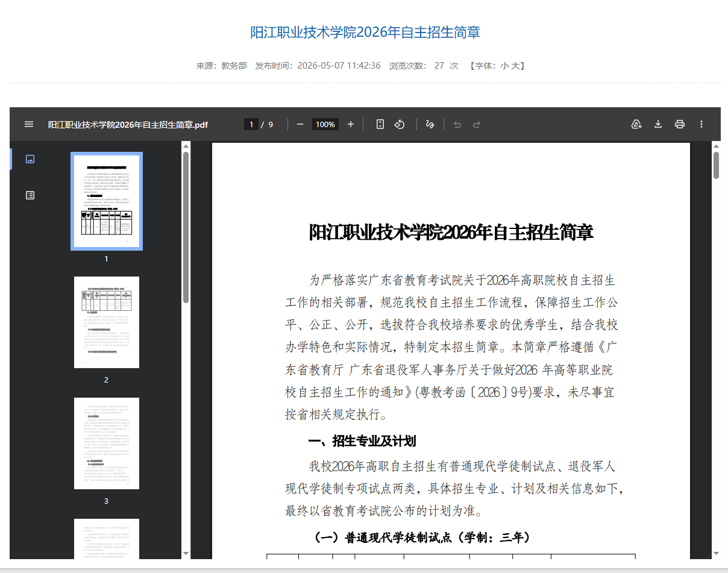The width and height of the screenshot is (728, 573).
Task: Click the 浏览次数 view count text
Action: pos(423,66)
